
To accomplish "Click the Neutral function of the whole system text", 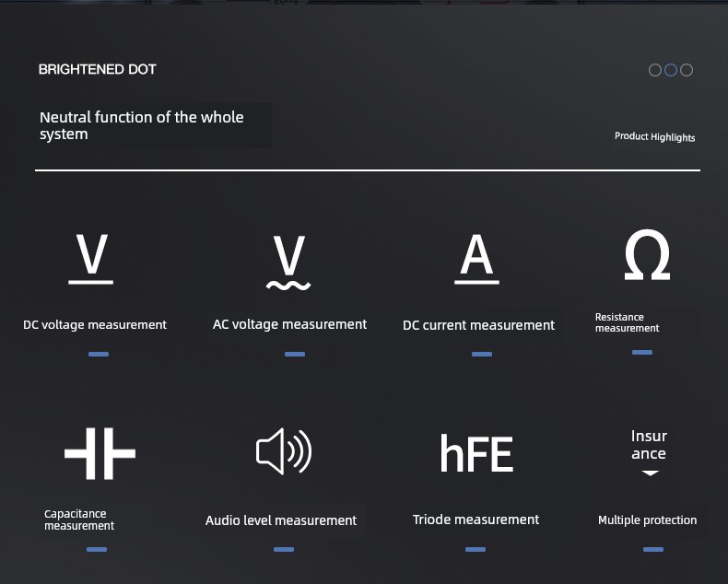I will tap(142, 125).
